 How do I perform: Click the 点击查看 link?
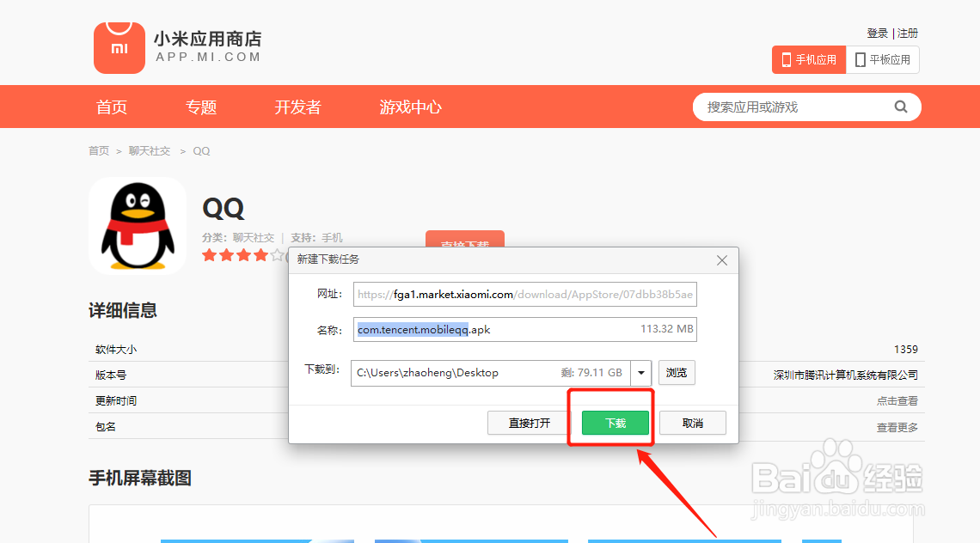pyautogui.click(x=897, y=401)
